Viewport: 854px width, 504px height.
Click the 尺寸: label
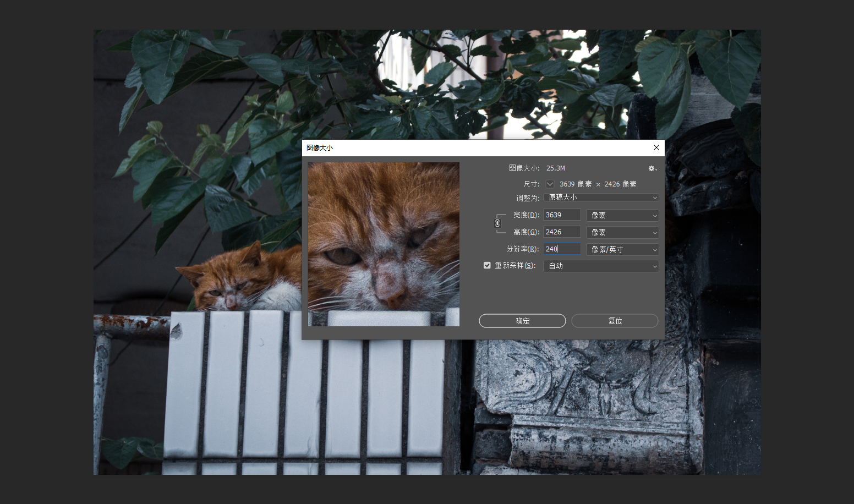tap(532, 184)
